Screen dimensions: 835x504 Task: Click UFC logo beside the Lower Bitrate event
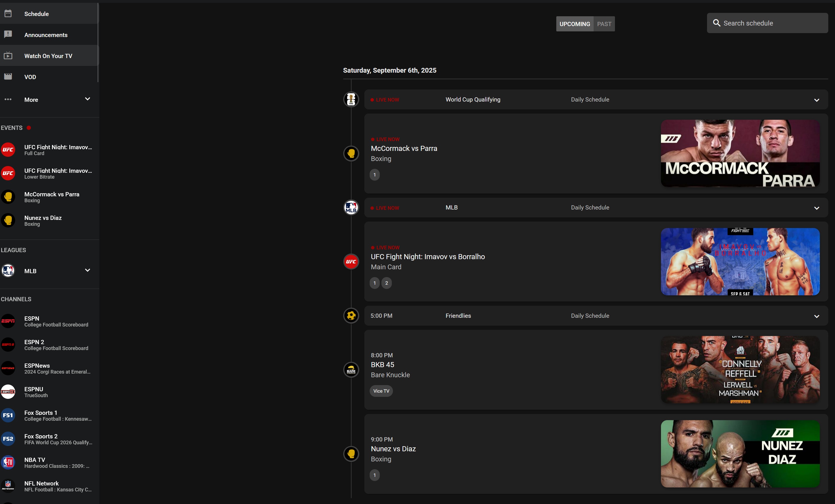point(8,173)
